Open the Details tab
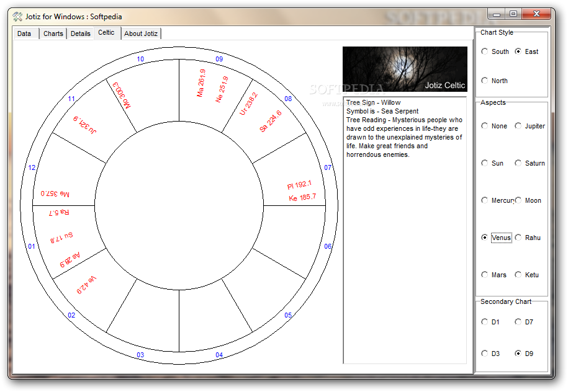 tap(81, 33)
